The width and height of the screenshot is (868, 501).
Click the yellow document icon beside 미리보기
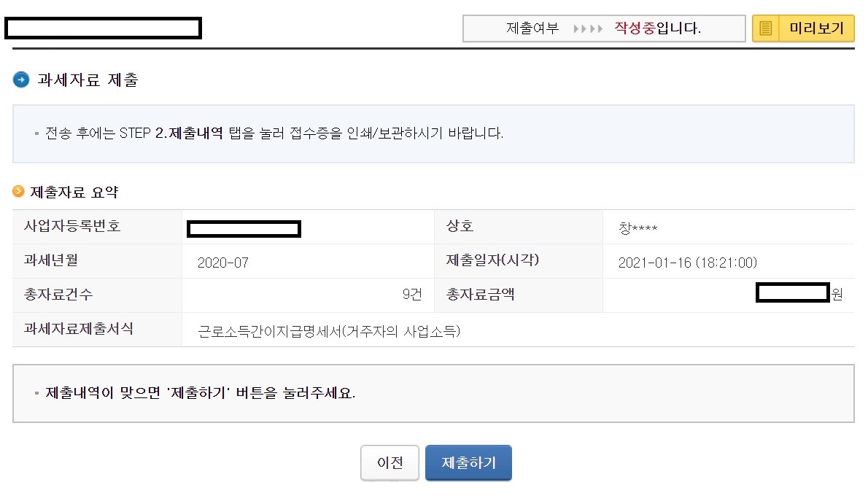click(x=764, y=28)
